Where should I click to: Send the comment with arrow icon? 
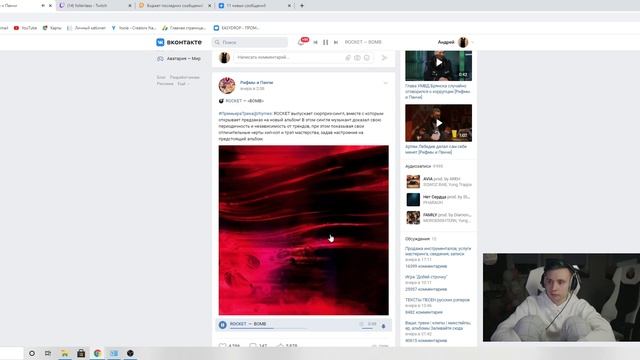(x=384, y=58)
